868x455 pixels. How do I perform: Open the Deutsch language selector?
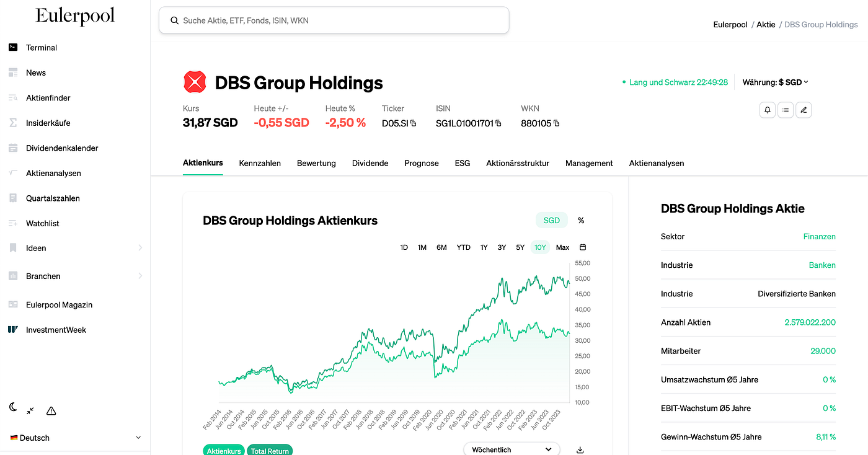76,438
